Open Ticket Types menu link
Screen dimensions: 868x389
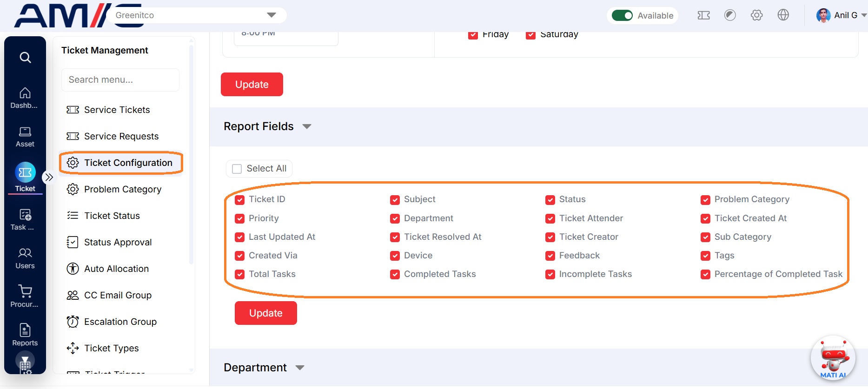point(112,348)
